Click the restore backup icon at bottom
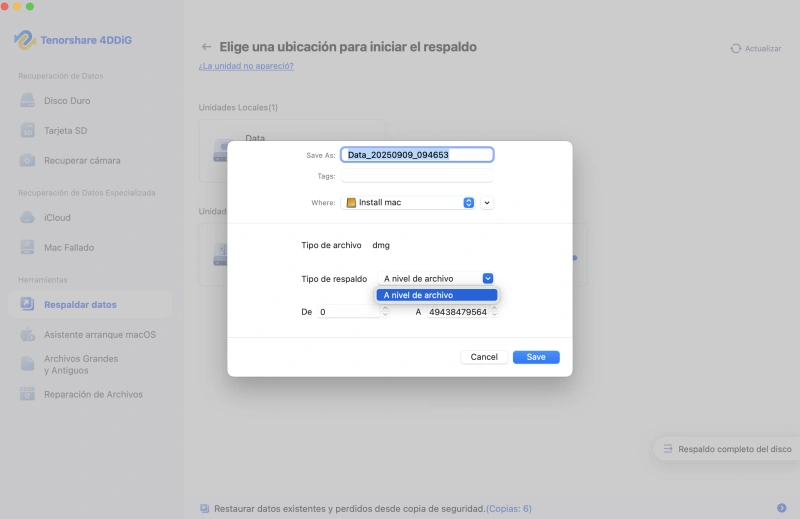 pos(205,509)
